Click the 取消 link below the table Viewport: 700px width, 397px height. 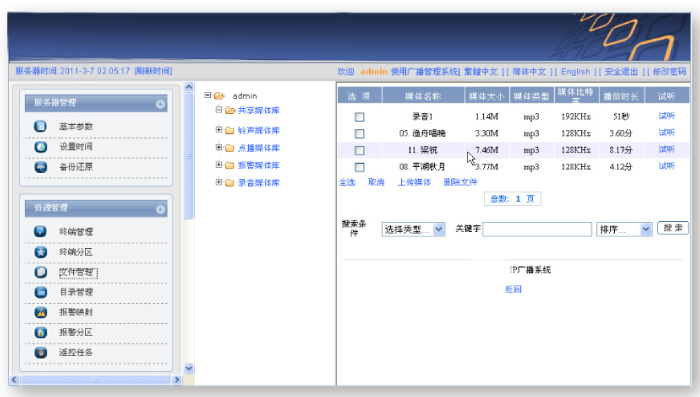pos(376,182)
